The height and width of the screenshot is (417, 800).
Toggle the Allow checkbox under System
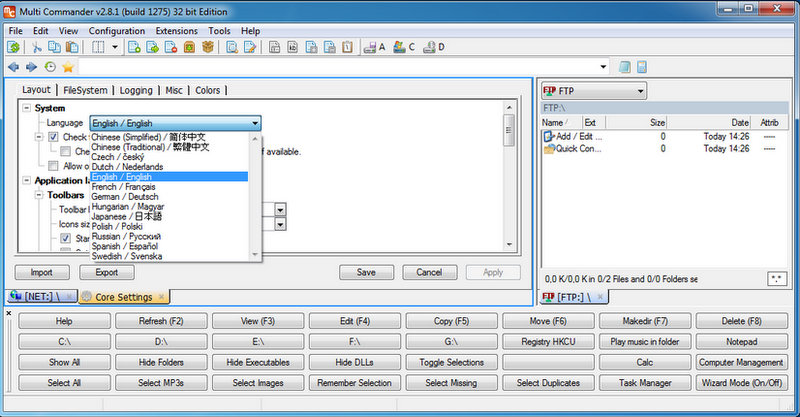[x=53, y=166]
